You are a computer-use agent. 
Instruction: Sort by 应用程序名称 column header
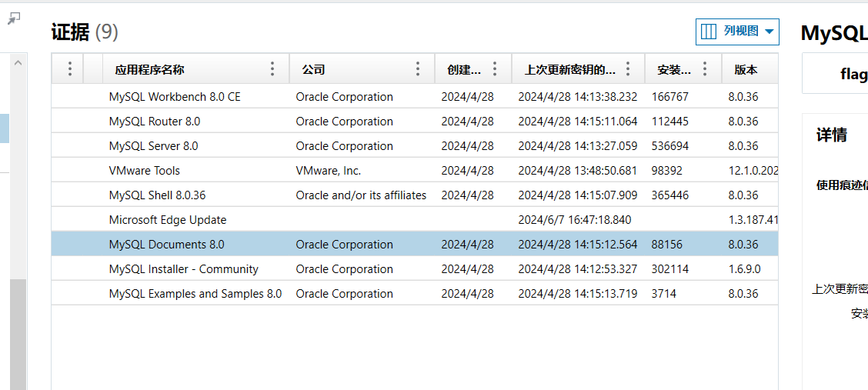pos(149,70)
